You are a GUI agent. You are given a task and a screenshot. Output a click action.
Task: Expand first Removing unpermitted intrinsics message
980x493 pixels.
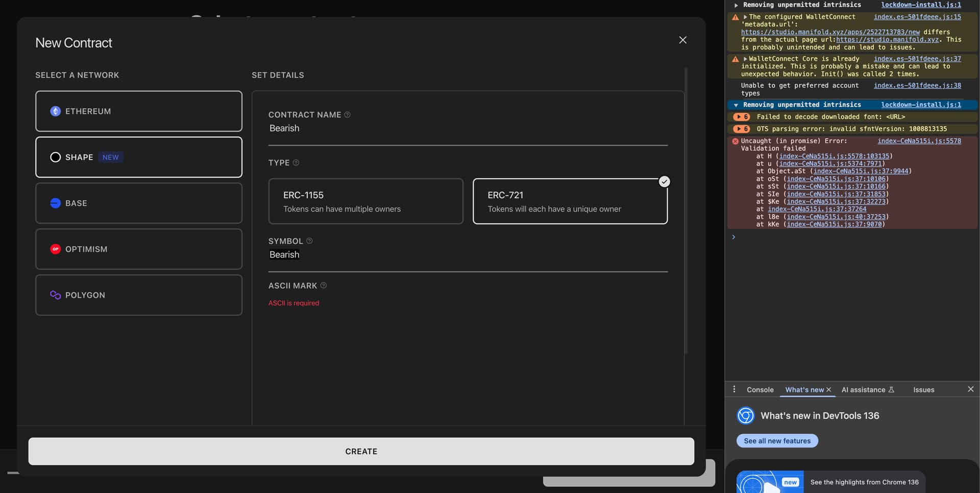click(x=736, y=5)
